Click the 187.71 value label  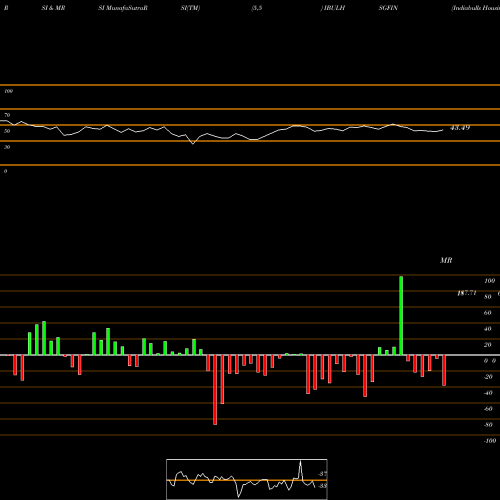pyautogui.click(x=467, y=293)
